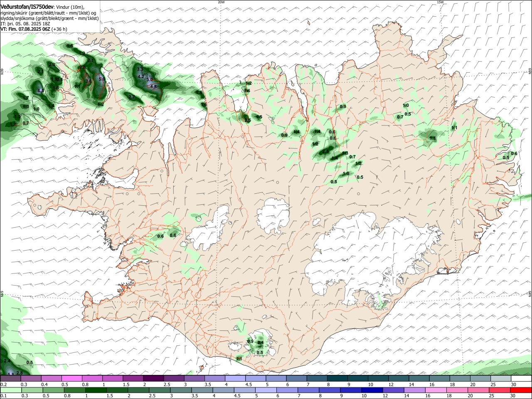Click the '6.5' precipitation value

pos(41,91)
